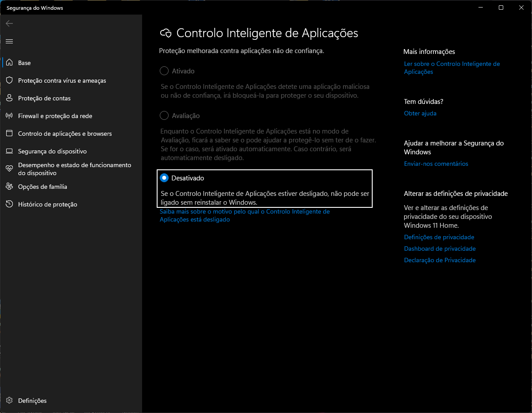The width and height of the screenshot is (532, 413).
Task: Click the Segurança do Windows window title
Action: 35,8
